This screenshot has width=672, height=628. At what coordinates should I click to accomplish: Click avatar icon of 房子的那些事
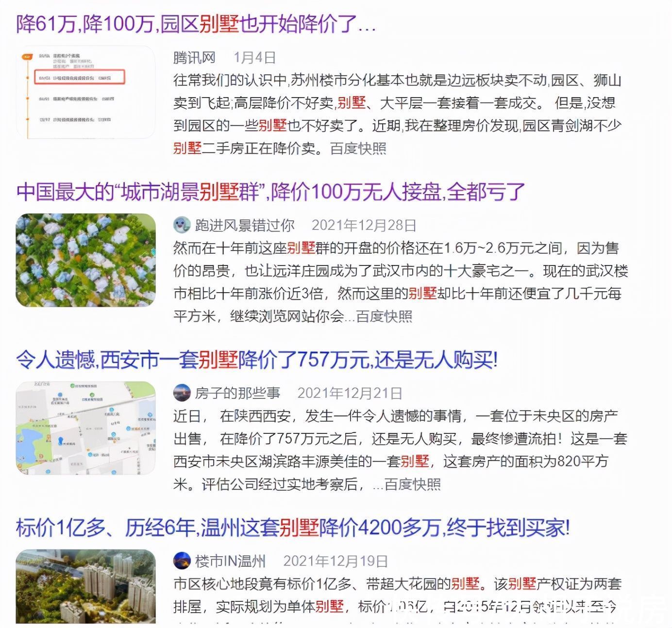pos(182,393)
